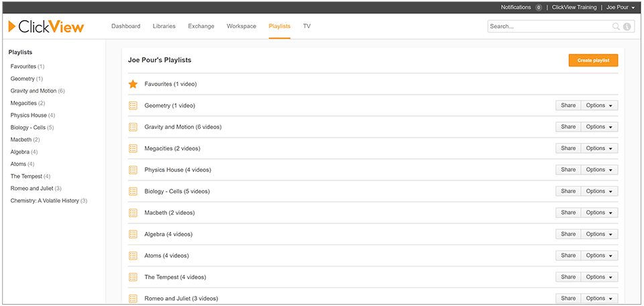The height and width of the screenshot is (306, 644).
Task: Click the Macbeth playlist list icon
Action: click(133, 213)
